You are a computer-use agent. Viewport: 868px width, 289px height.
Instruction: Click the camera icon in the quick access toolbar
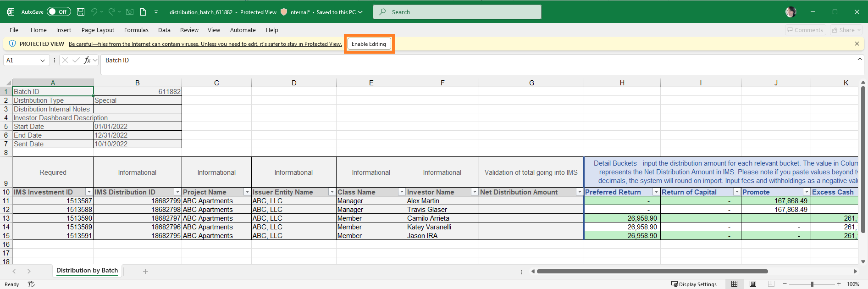[130, 12]
